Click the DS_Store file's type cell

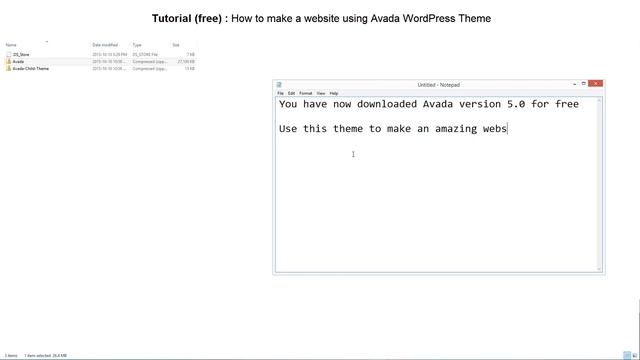pos(145,54)
